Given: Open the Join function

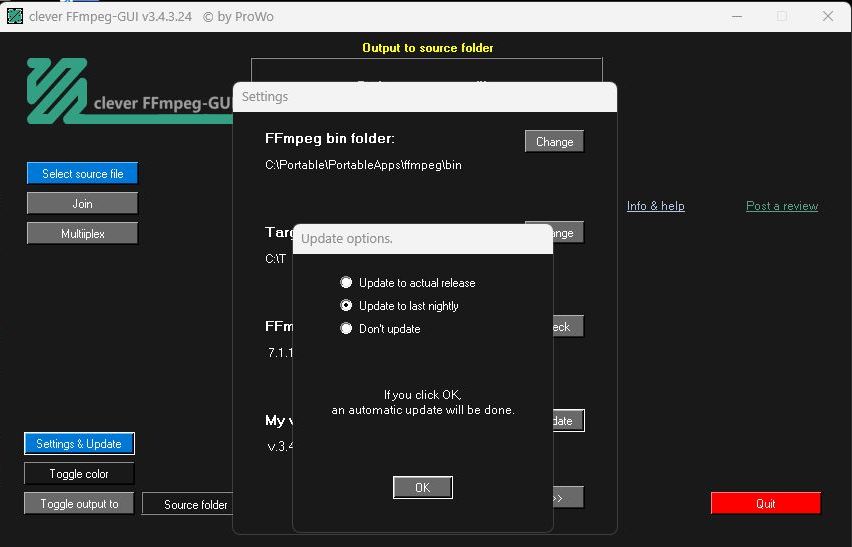Looking at the screenshot, I should 82,203.
